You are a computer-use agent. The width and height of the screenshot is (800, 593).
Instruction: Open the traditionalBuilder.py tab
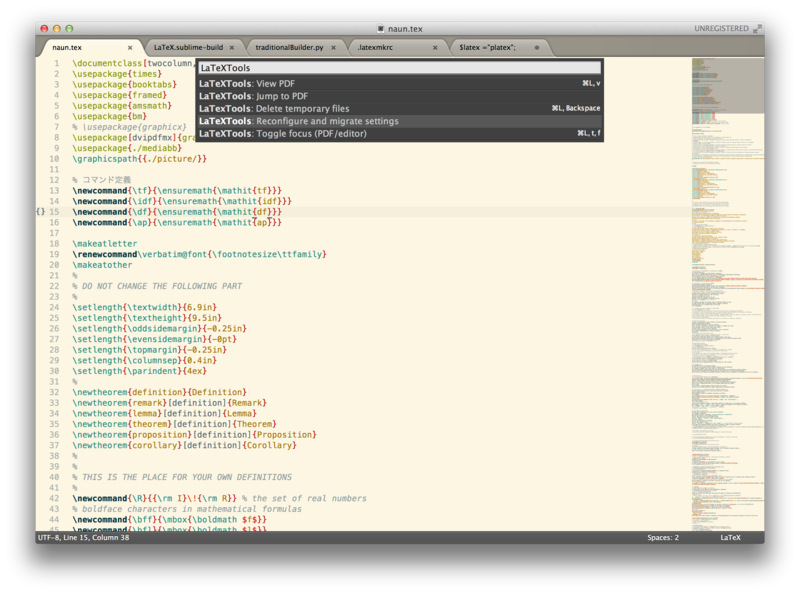(289, 47)
